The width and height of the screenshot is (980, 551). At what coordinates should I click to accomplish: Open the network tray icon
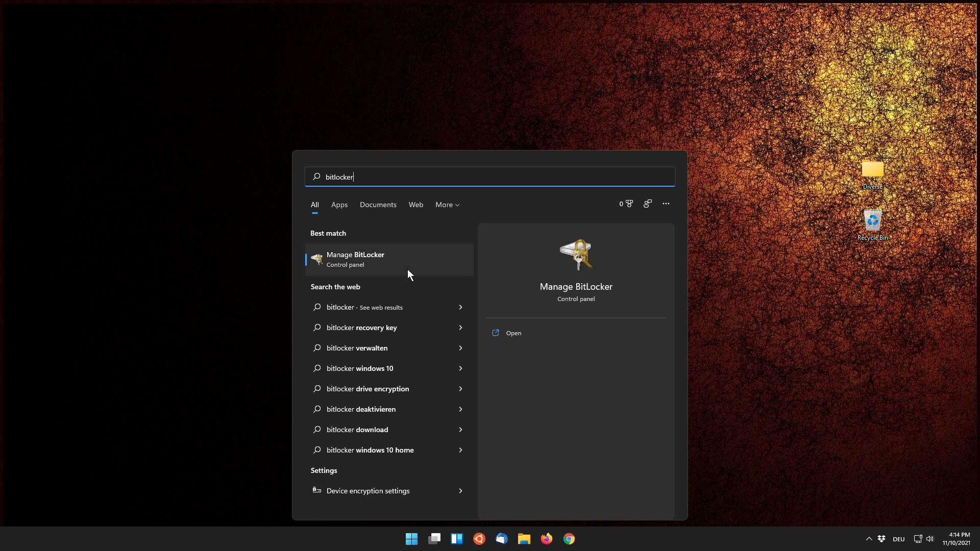tap(918, 539)
